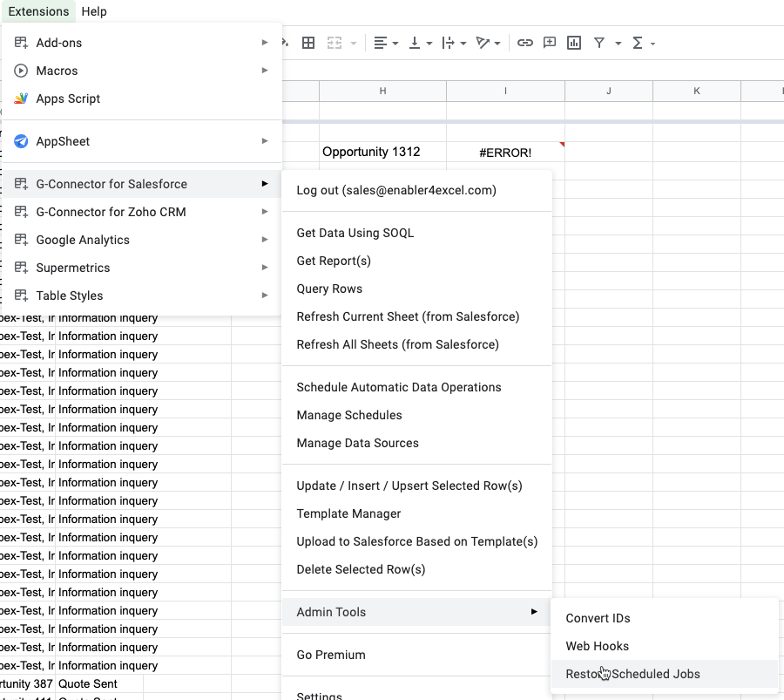Choose Restore Scheduled Jobs
784x700 pixels.
click(665, 674)
